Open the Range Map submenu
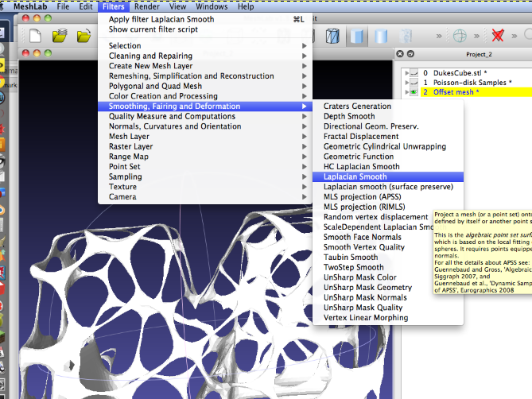Image resolution: width=532 pixels, height=399 pixels. tap(205, 157)
